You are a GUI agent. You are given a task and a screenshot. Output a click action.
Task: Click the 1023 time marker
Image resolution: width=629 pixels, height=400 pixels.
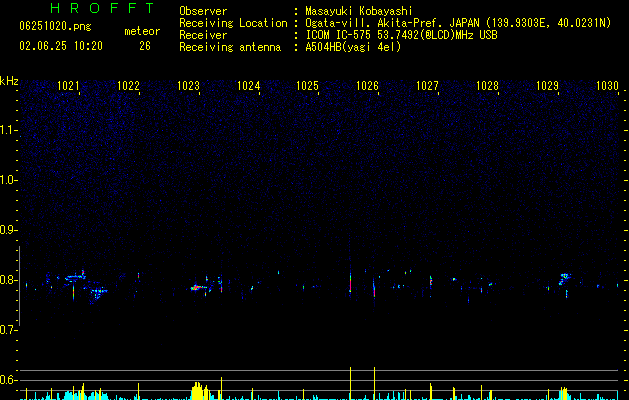[188, 86]
